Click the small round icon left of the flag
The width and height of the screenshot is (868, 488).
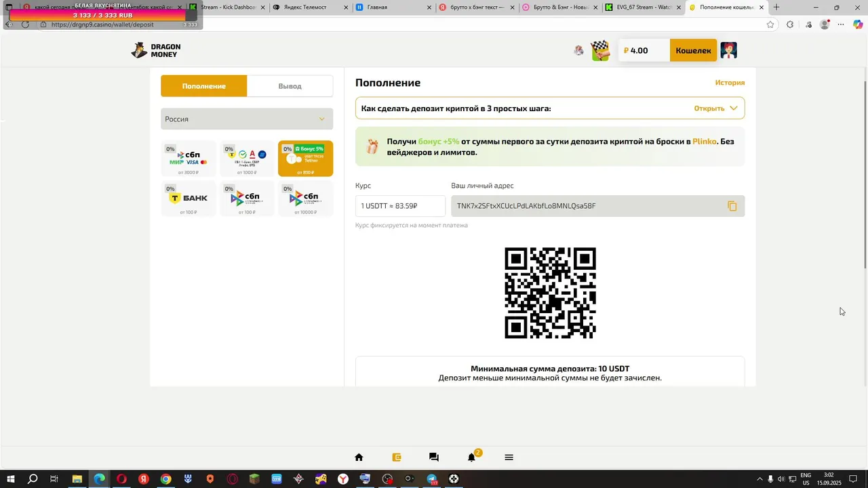pos(578,50)
